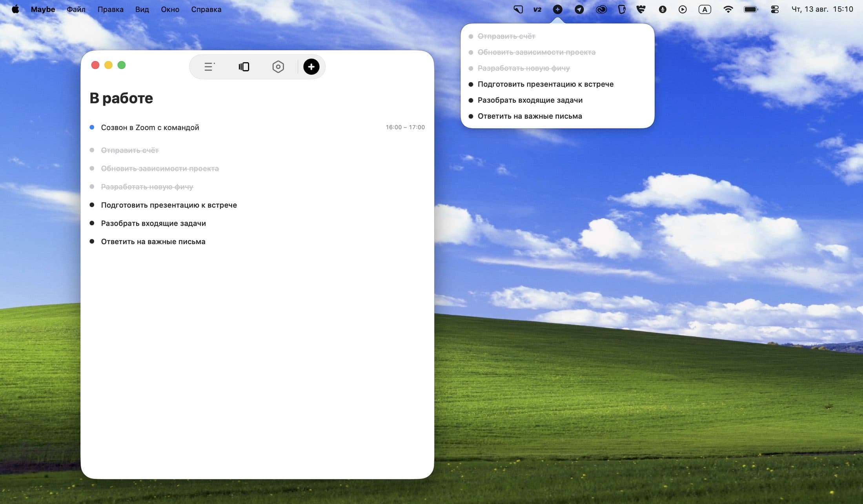Open the Окно menu
The width and height of the screenshot is (863, 504).
170,9
